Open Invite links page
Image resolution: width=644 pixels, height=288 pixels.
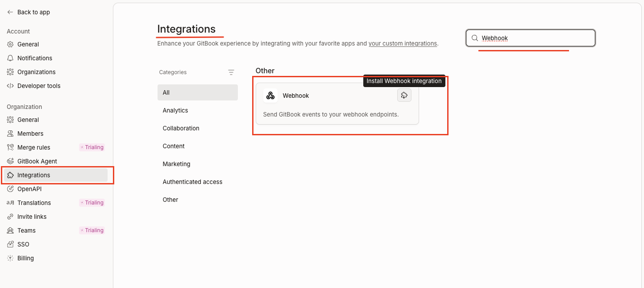coord(56,217)
